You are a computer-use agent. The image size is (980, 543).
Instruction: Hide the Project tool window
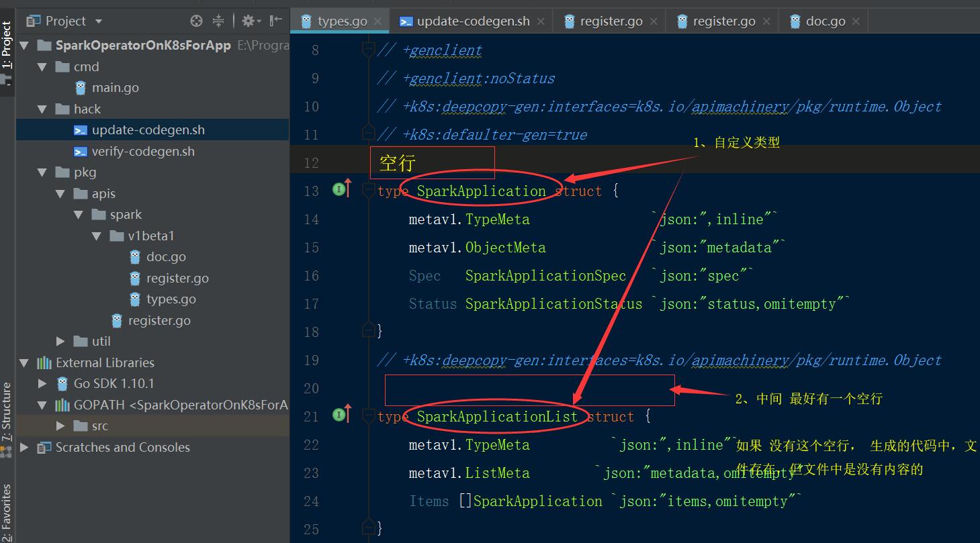point(275,21)
